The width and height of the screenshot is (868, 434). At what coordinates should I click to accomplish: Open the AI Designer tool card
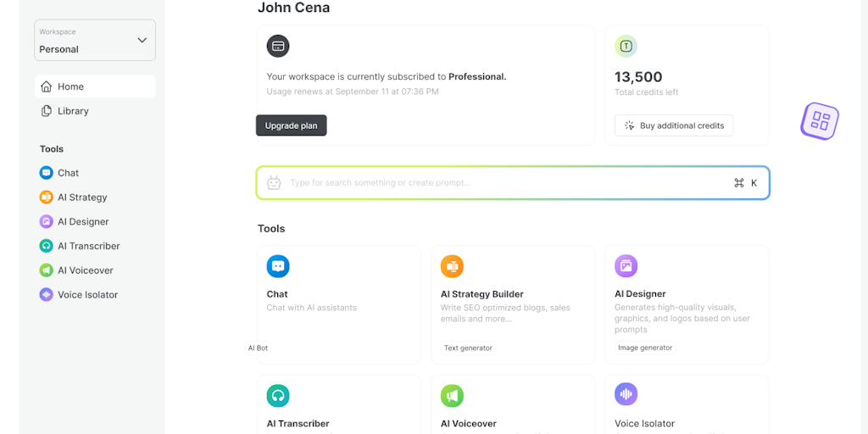pos(687,304)
